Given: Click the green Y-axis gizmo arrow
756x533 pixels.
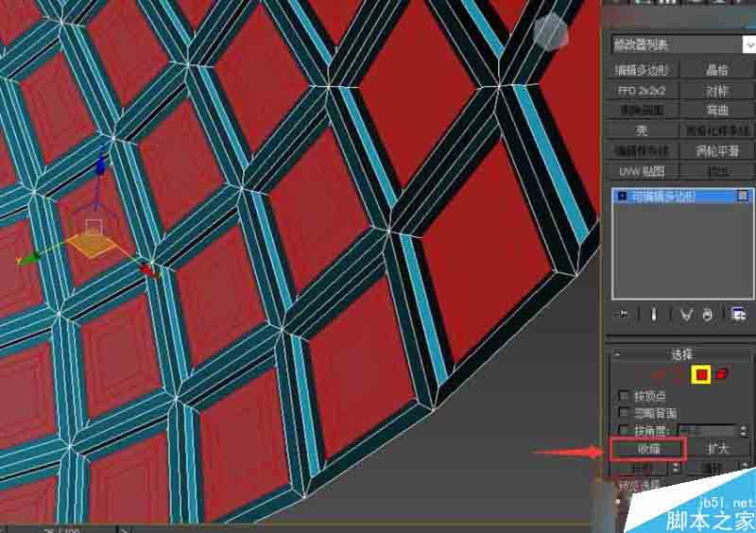Looking at the screenshot, I should [30, 260].
